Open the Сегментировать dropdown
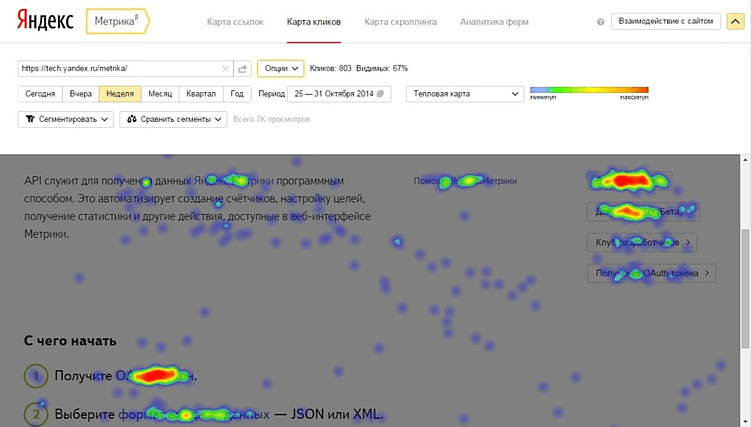This screenshot has width=751, height=427. tap(66, 119)
